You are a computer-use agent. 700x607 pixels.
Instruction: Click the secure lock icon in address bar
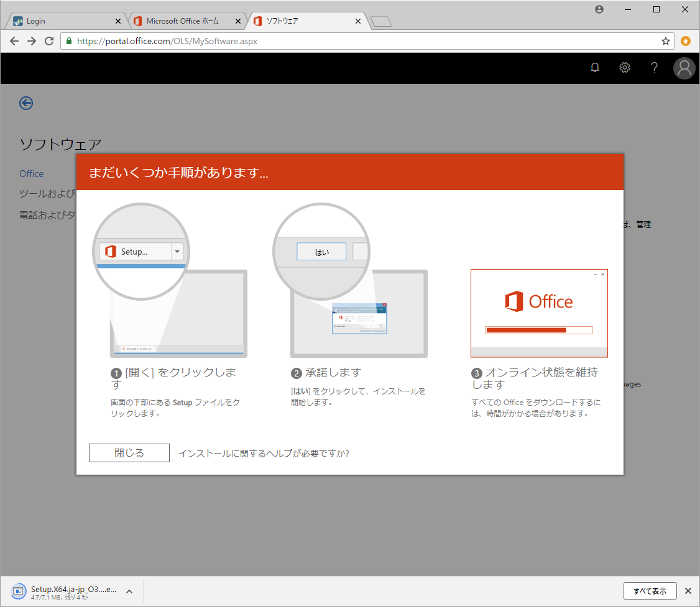69,41
